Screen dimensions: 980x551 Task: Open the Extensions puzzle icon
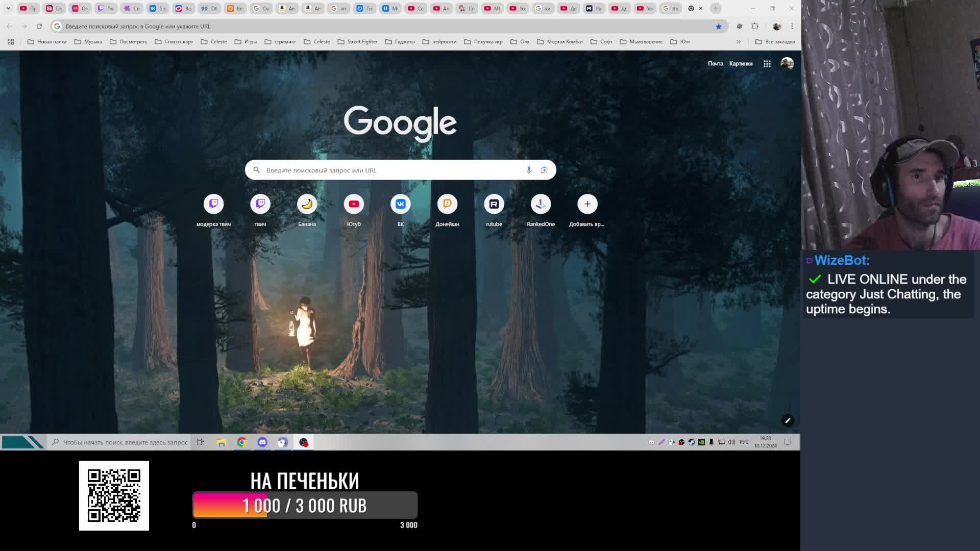coord(755,26)
